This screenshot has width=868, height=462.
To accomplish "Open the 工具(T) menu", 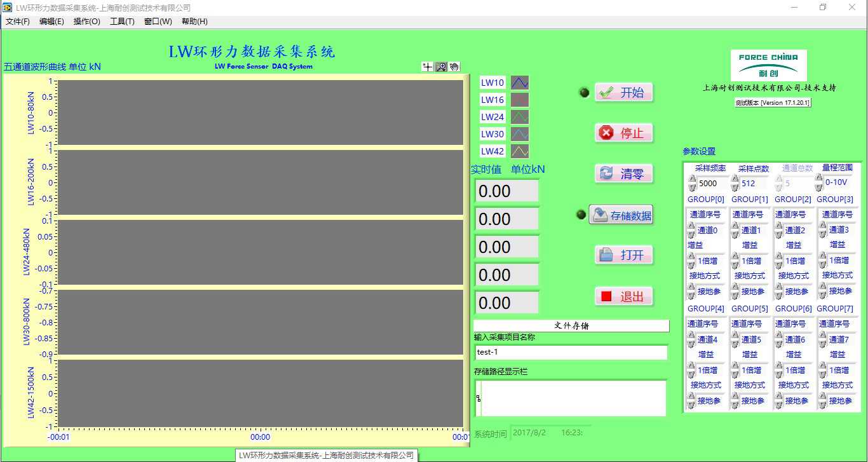I will 122,22.
